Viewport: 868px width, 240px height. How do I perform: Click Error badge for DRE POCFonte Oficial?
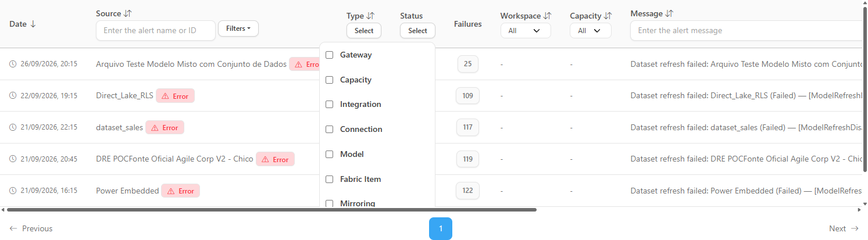[x=275, y=159]
